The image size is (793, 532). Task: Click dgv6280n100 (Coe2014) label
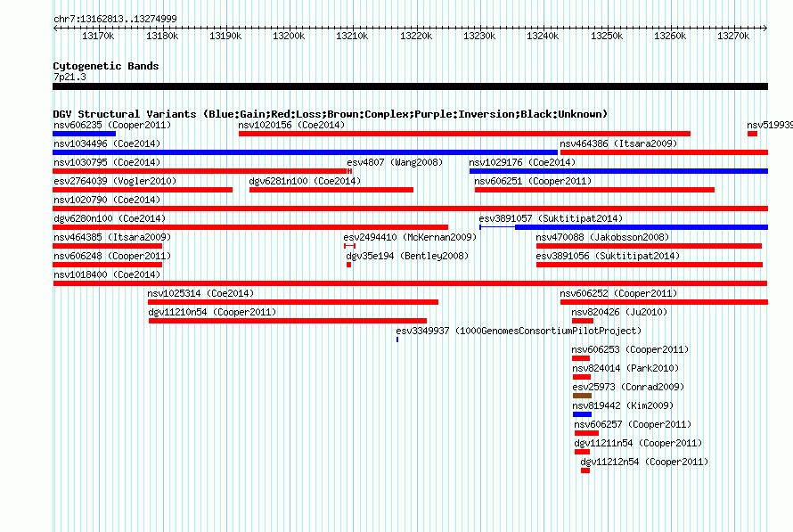[110, 218]
